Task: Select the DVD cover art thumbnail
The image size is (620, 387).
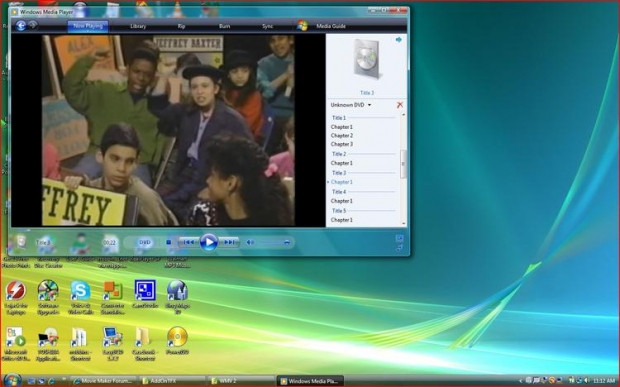Action: 367,59
